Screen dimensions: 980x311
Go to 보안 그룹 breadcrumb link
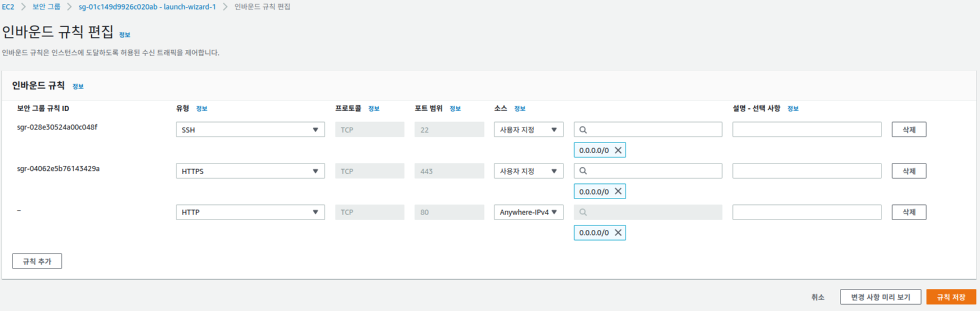pyautogui.click(x=46, y=7)
